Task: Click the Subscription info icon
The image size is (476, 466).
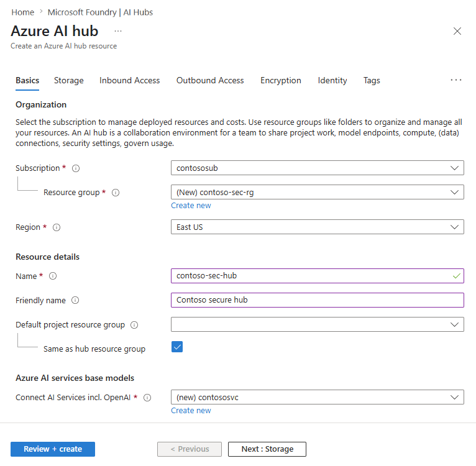Action: tap(76, 168)
